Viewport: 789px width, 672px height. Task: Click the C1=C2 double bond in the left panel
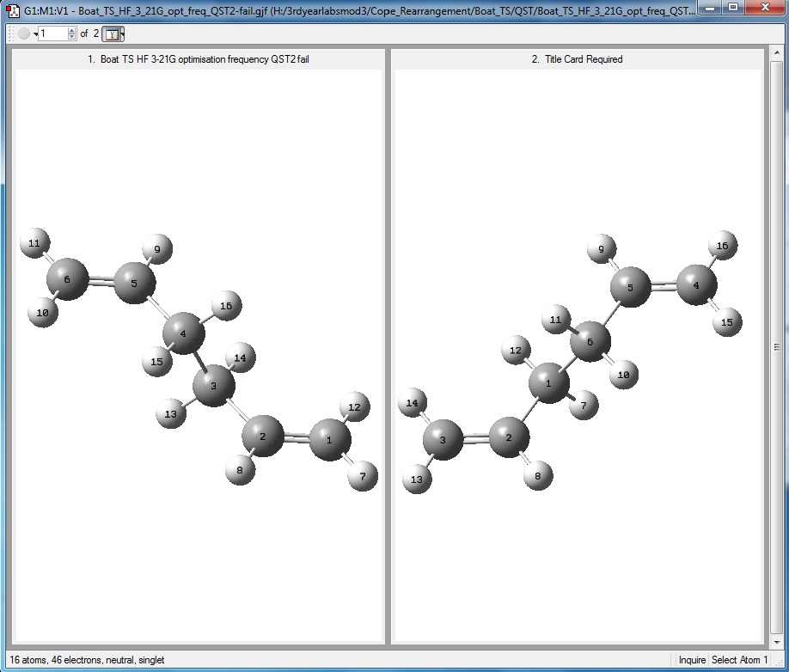(297, 438)
